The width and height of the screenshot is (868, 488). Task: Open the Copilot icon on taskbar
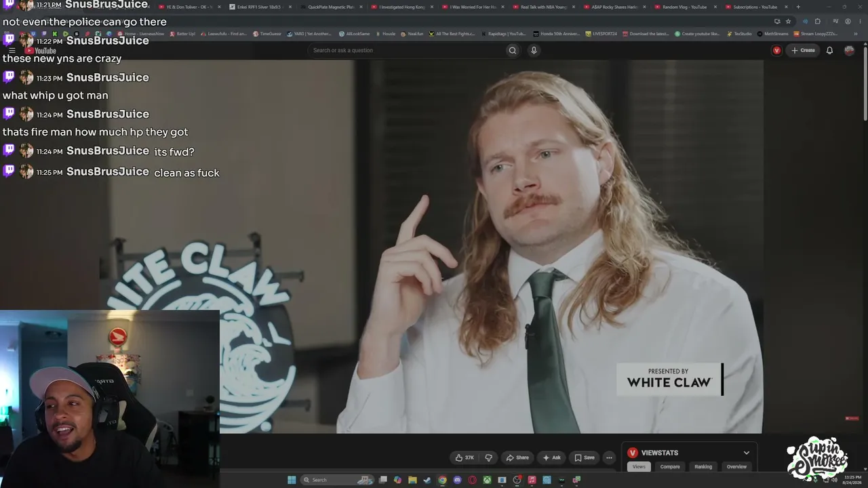point(398,480)
